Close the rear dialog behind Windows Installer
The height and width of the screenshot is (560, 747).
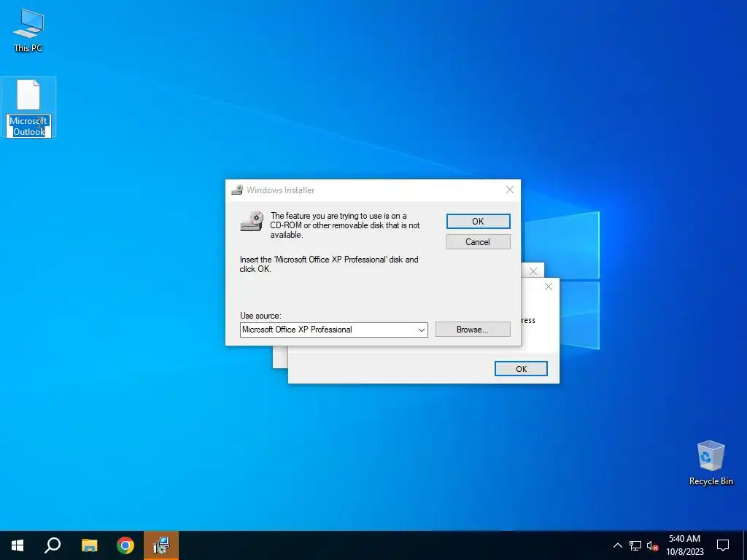533,271
